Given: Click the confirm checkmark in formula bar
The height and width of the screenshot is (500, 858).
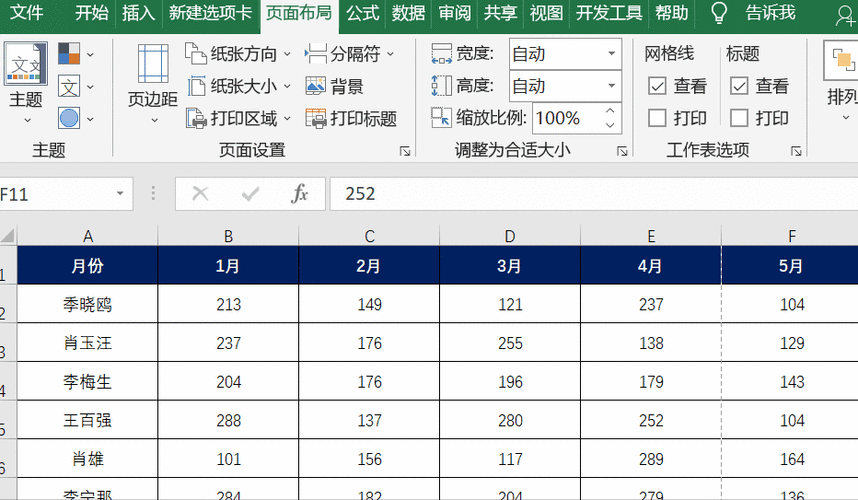Looking at the screenshot, I should click(250, 194).
